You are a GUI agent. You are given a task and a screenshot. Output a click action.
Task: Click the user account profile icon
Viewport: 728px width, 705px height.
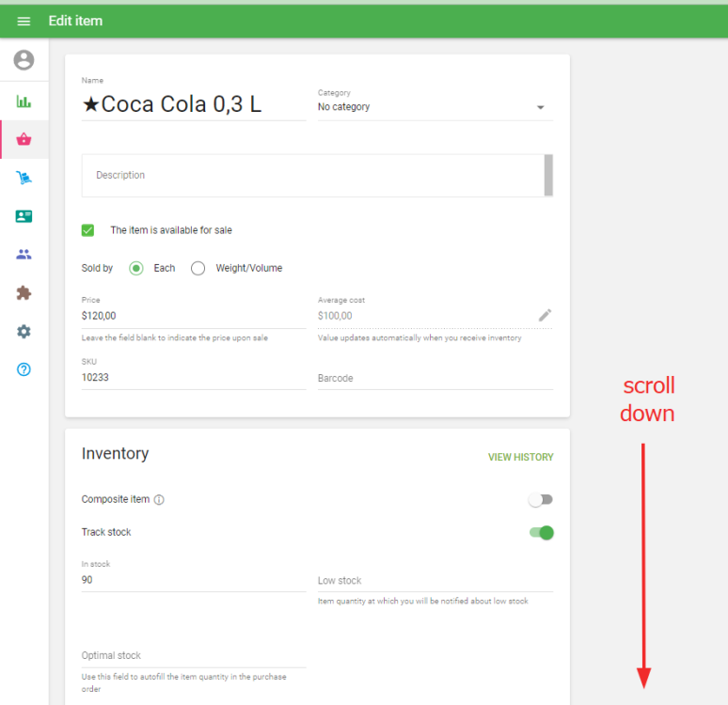(24, 60)
